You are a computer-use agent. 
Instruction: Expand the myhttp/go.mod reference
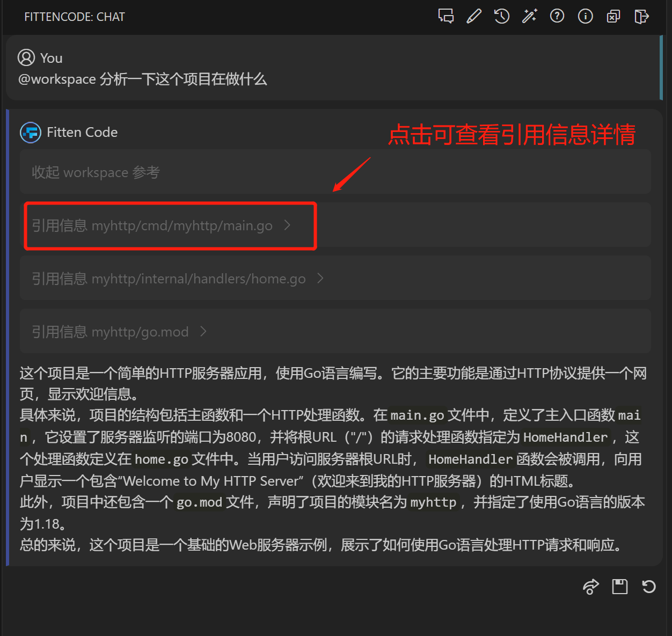coord(119,332)
